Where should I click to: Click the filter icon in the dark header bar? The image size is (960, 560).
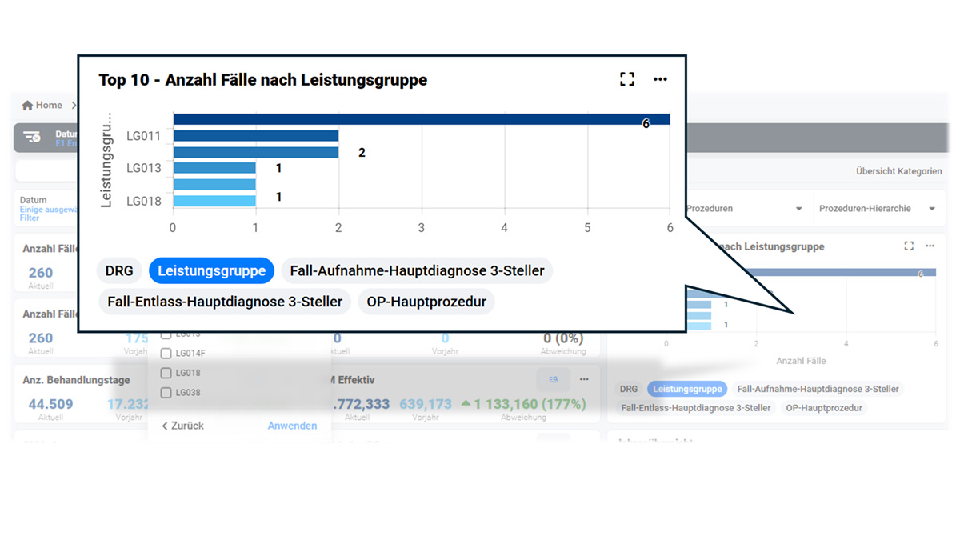click(x=33, y=137)
